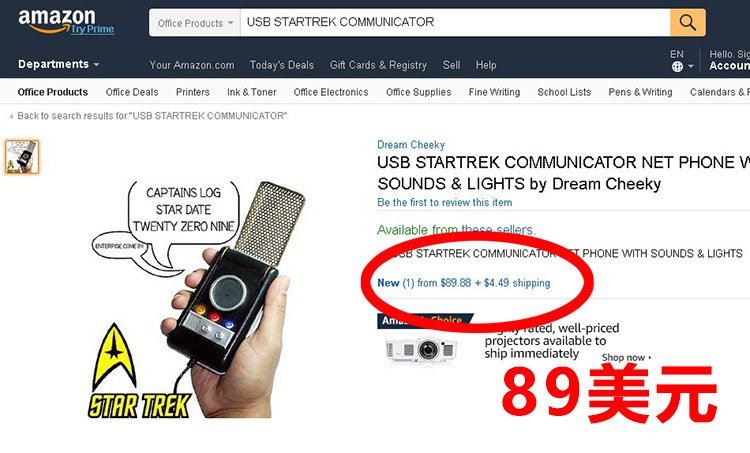Select the communicator product thumbnail
Image resolution: width=750 pixels, height=453 pixels.
point(22,157)
